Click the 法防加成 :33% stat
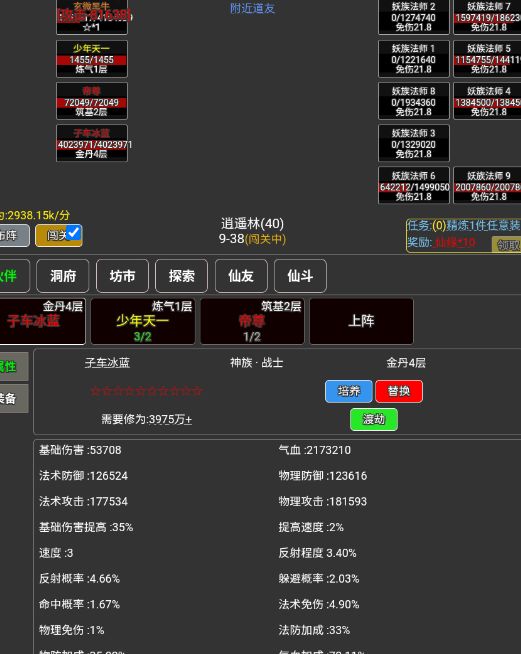 314,630
